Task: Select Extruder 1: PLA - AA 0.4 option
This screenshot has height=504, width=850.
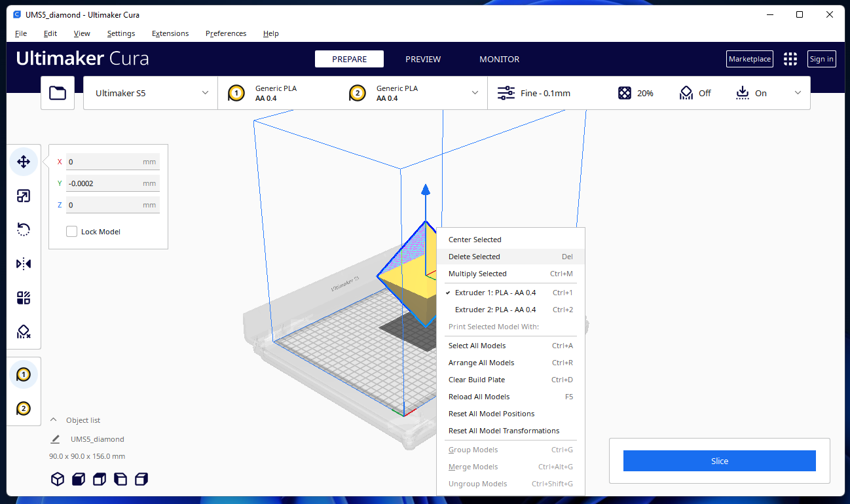Action: coord(511,293)
